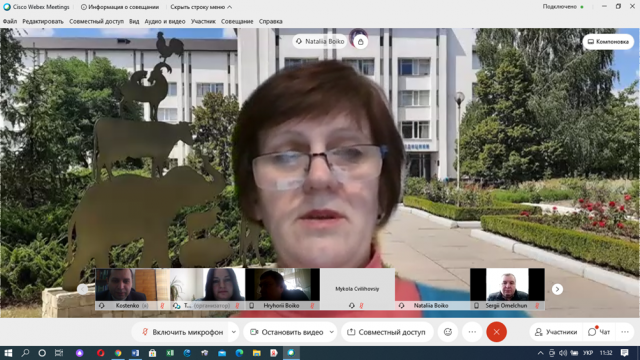Open Google Chrome from the taskbar
Image resolution: width=640 pixels, height=360 pixels.
tap(118, 353)
